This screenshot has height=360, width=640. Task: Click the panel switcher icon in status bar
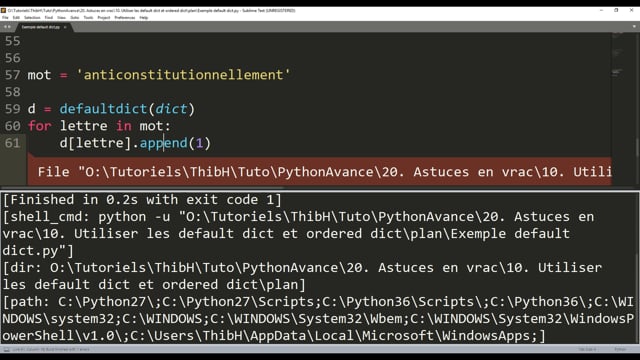coord(6,349)
